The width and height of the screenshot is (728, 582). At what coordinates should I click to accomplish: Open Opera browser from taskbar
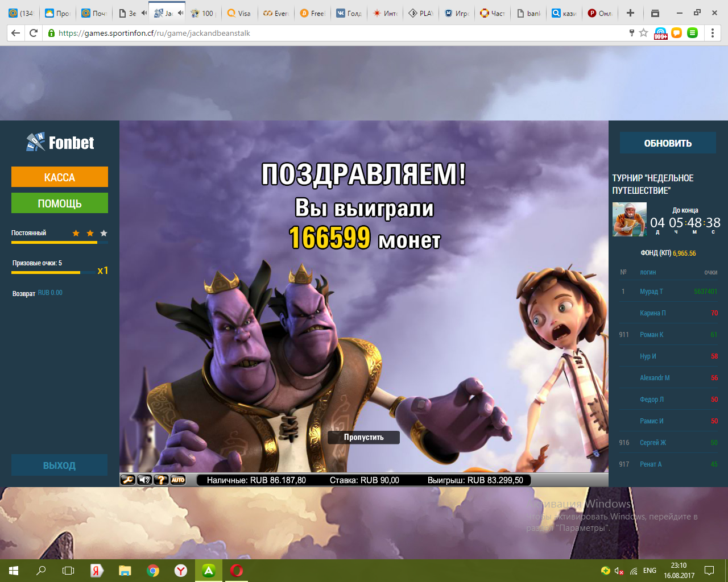(x=237, y=571)
